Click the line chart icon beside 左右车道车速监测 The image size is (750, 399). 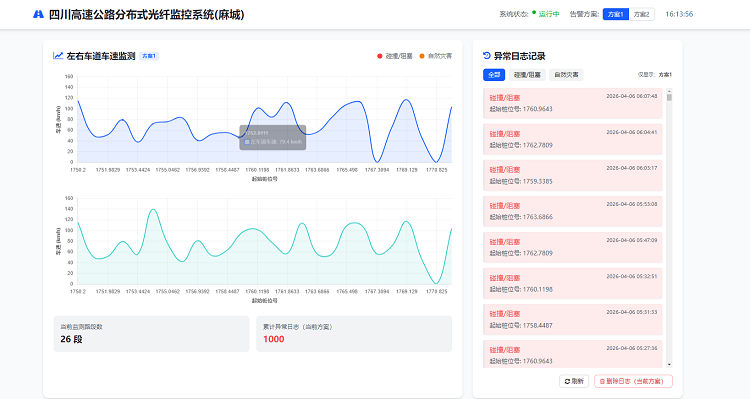click(58, 55)
